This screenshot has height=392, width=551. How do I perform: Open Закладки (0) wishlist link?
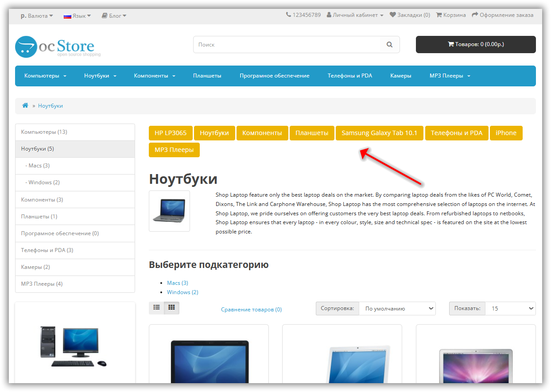coord(410,15)
